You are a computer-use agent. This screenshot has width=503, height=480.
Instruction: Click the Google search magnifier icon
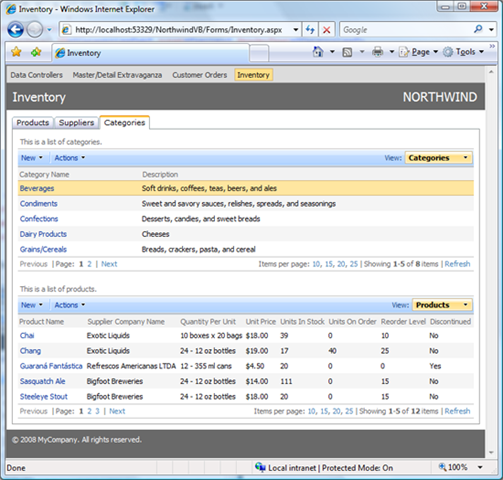(x=478, y=29)
